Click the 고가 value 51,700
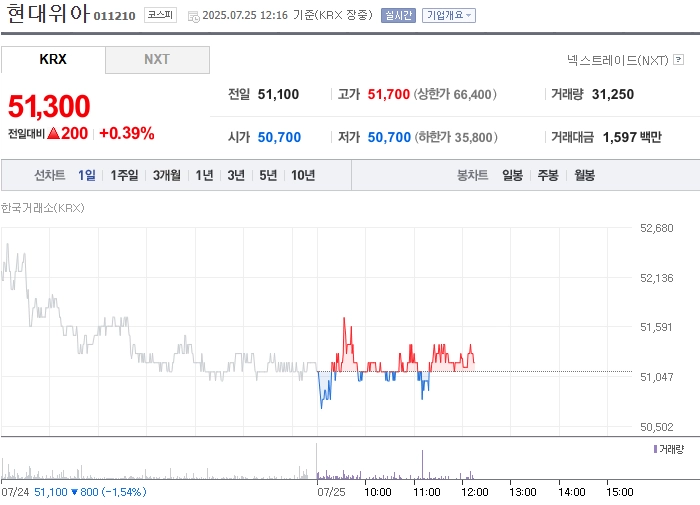Image resolution: width=700 pixels, height=505 pixels. point(388,94)
